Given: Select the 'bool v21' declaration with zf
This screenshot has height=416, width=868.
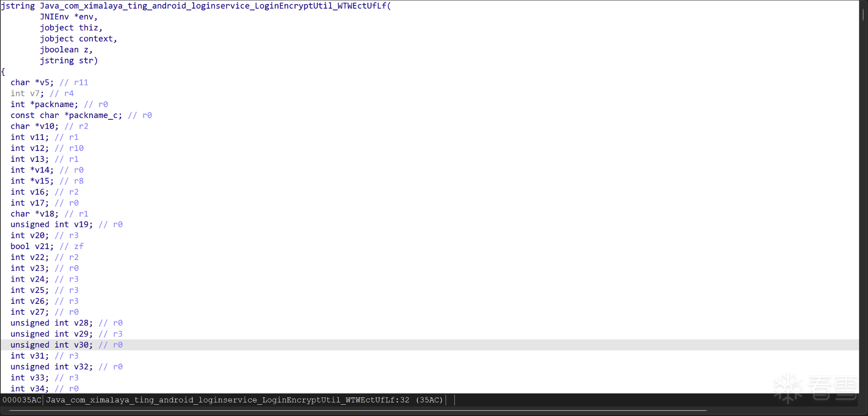Looking at the screenshot, I should click(32, 246).
